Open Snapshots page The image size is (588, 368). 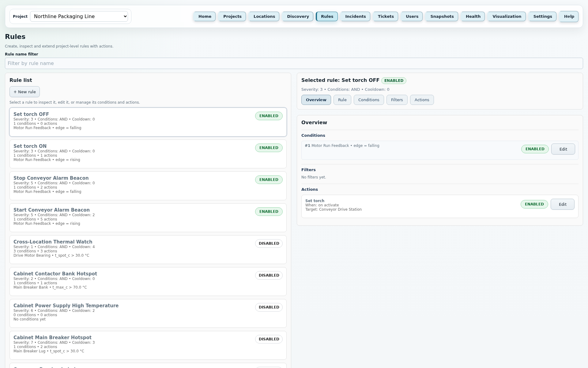point(442,17)
